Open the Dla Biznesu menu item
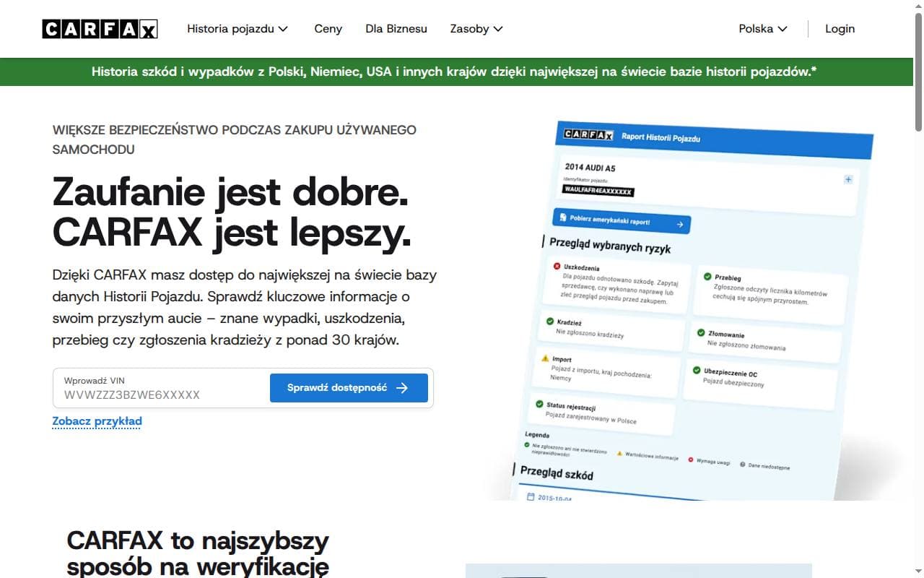Image resolution: width=924 pixels, height=578 pixels. 396,29
